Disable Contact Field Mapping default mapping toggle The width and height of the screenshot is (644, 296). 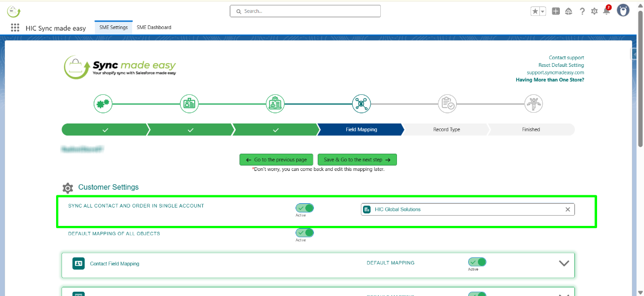477,262
